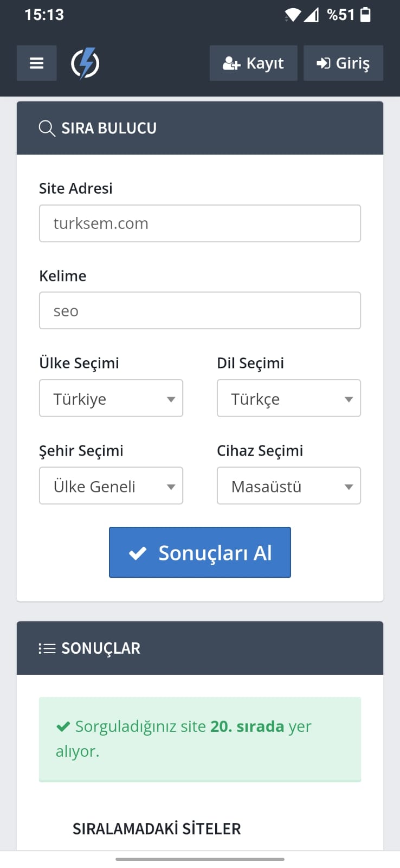Tap the list icon beside Sonuçlar

[x=47, y=648]
